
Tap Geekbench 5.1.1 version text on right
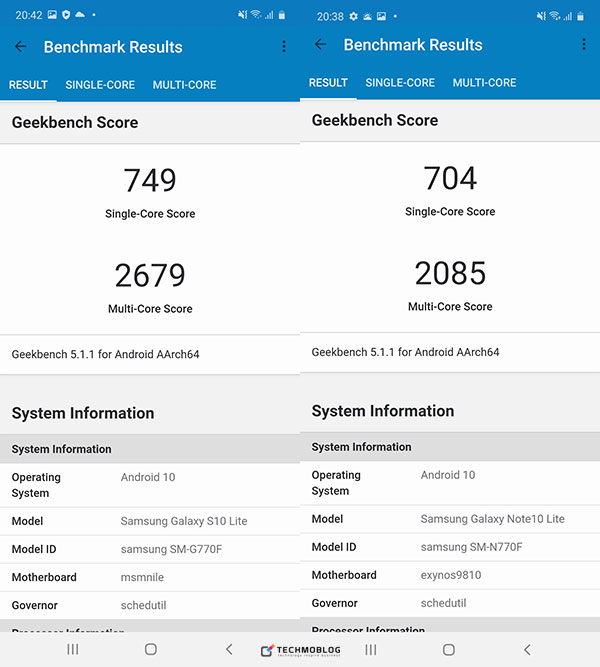click(405, 352)
